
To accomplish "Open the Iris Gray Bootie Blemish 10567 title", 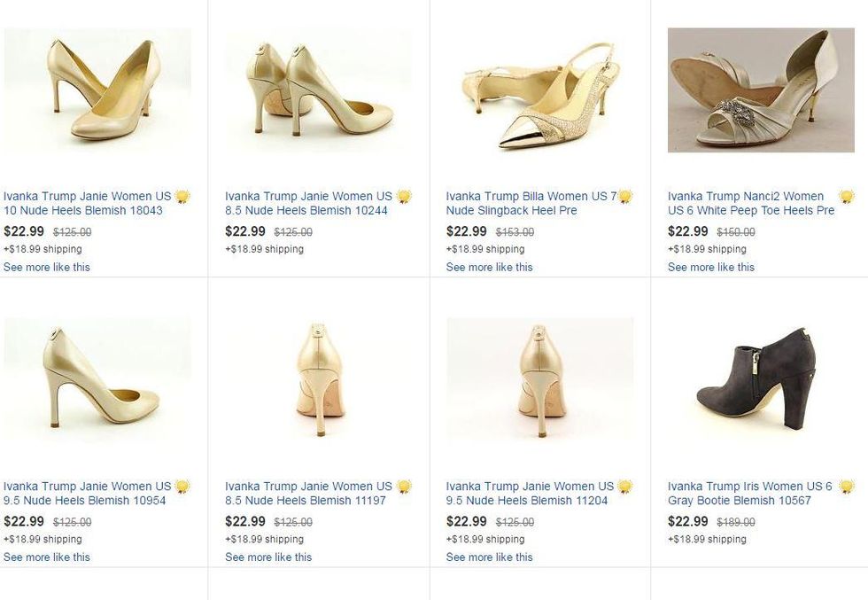I will [x=749, y=494].
